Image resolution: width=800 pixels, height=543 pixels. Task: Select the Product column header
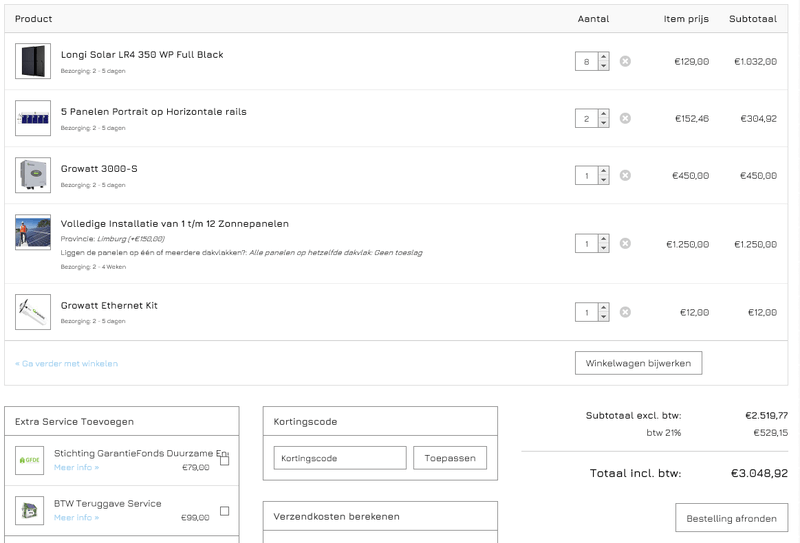(x=33, y=19)
